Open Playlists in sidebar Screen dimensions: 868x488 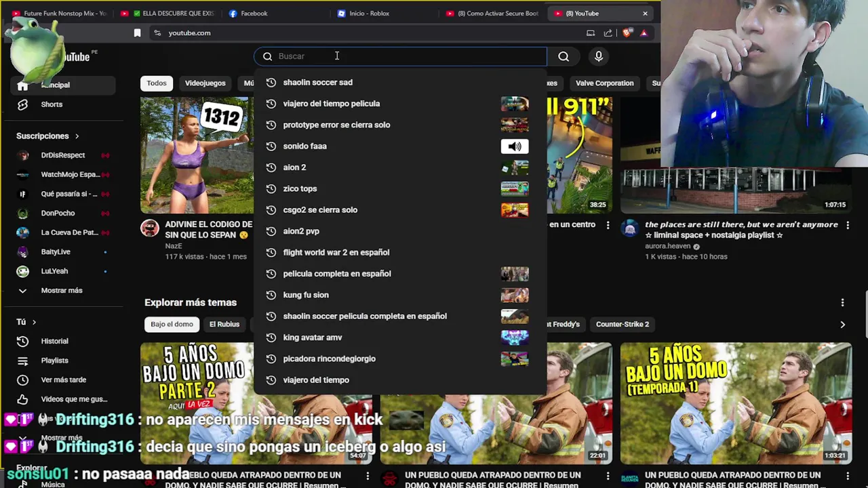pyautogui.click(x=61, y=361)
